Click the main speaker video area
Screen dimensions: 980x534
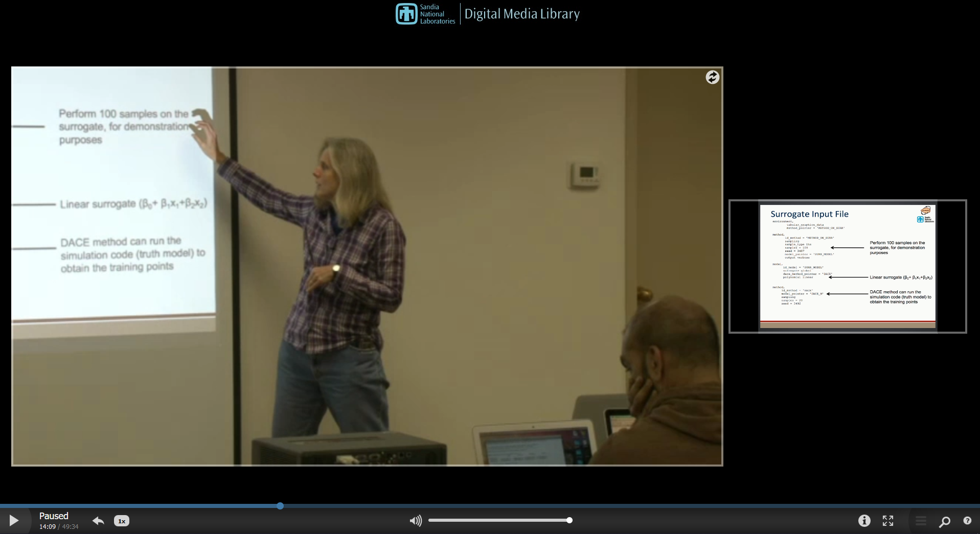click(x=367, y=266)
